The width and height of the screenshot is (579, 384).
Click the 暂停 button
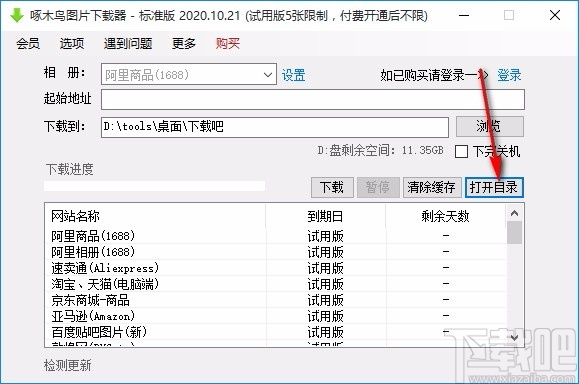coord(378,187)
